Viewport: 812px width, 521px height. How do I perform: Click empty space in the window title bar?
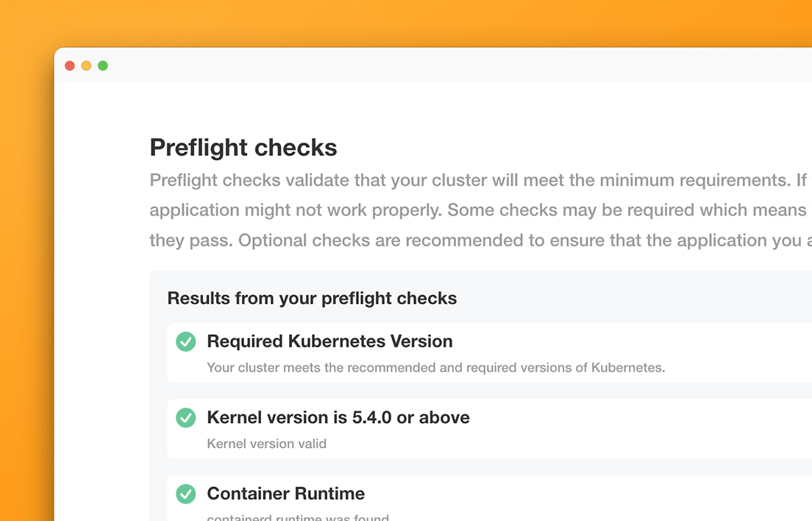[441, 65]
